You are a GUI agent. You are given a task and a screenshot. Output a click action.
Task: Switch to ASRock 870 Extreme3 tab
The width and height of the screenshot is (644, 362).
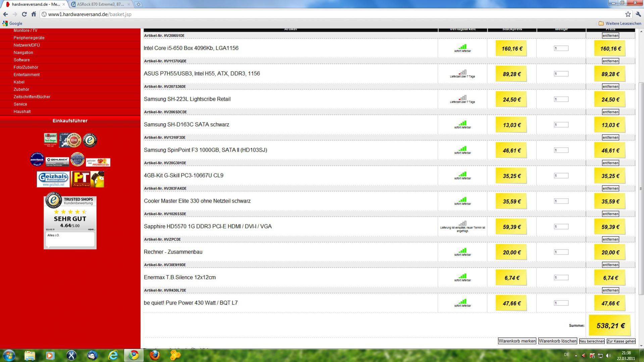coord(100,4)
